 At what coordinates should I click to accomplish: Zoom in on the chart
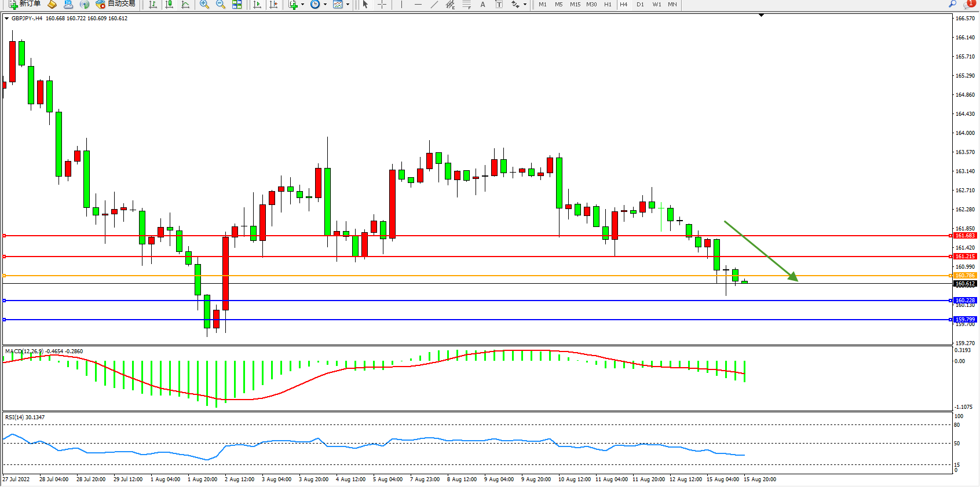[204, 5]
